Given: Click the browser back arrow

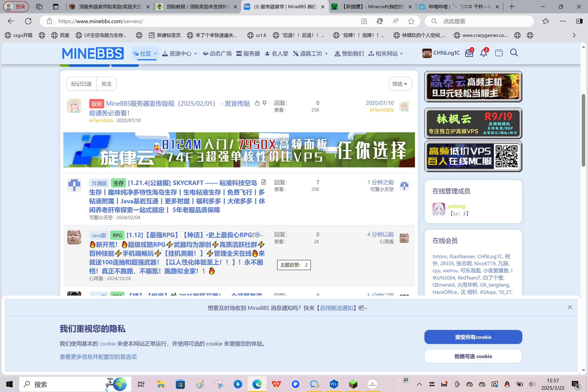Looking at the screenshot, I should click(11, 21).
